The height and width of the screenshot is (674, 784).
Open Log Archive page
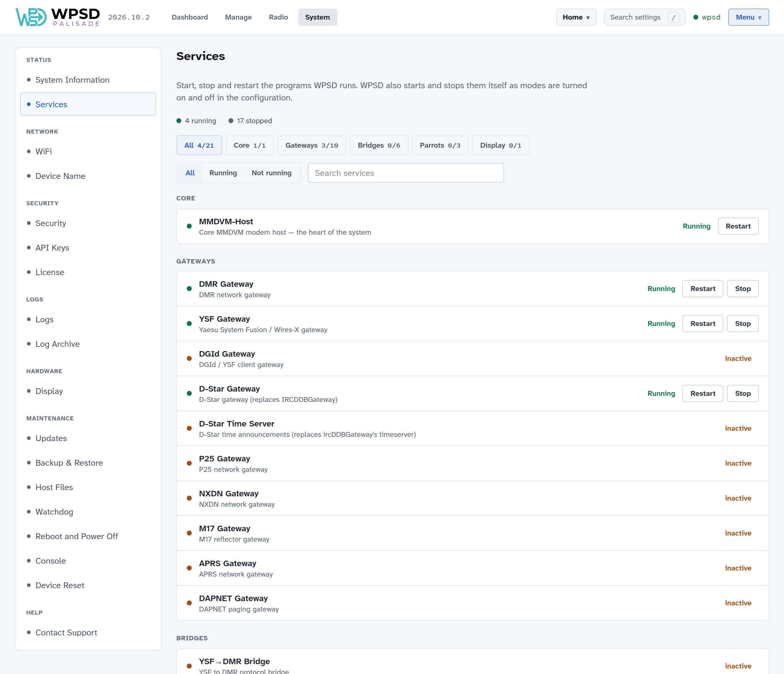coord(88,344)
